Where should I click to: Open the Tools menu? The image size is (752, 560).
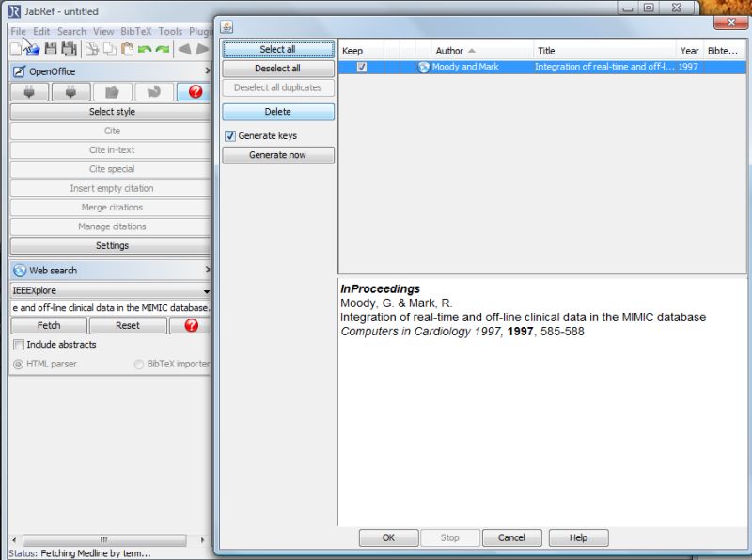point(170,32)
